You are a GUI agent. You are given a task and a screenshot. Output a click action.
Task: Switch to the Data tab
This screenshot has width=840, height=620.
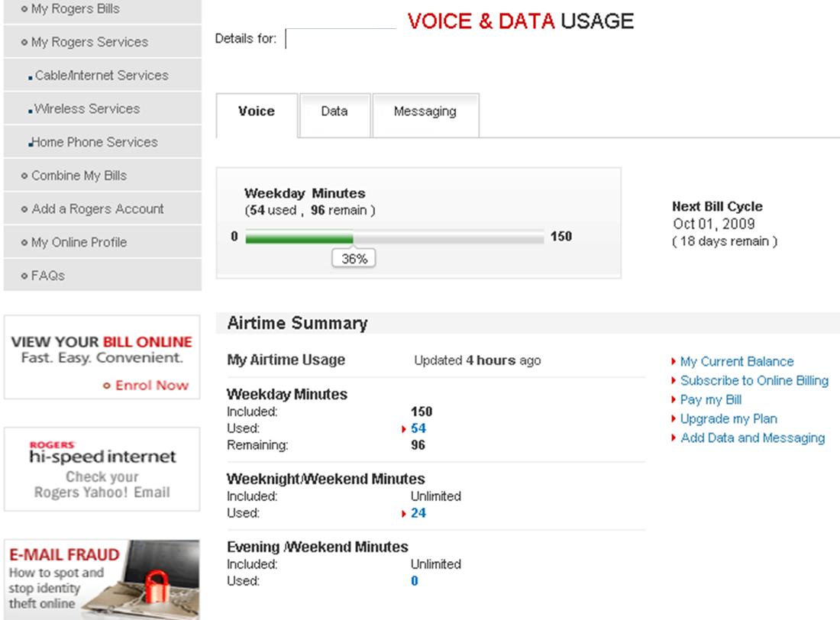(x=334, y=115)
